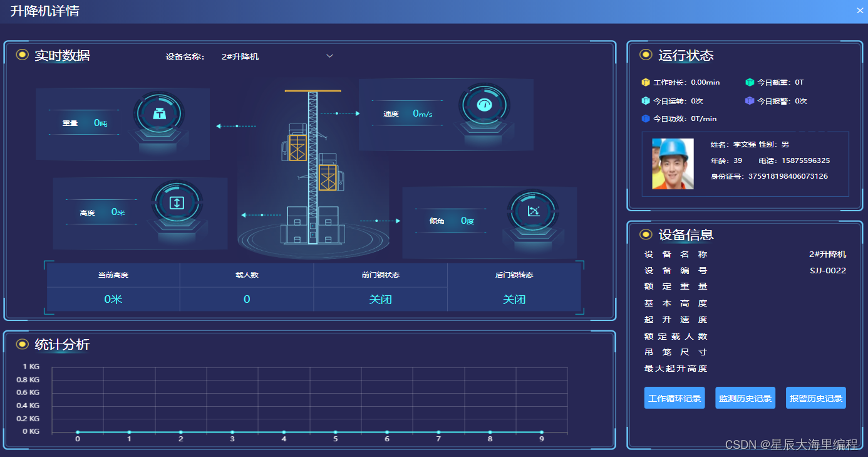
Task: Click the yellow cube icon next to 工作时长
Action: 646,82
